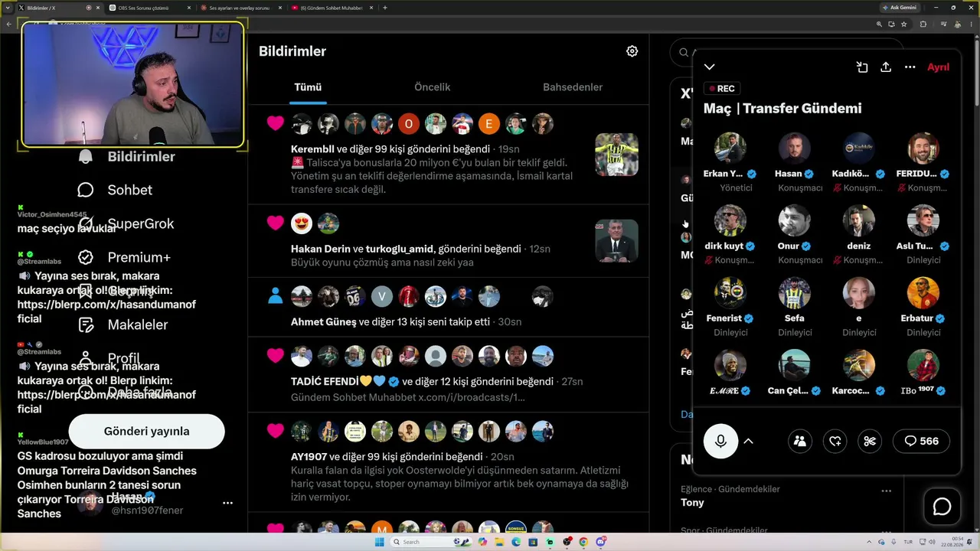Open the Windows Start menu
The image size is (980, 551).
click(380, 542)
